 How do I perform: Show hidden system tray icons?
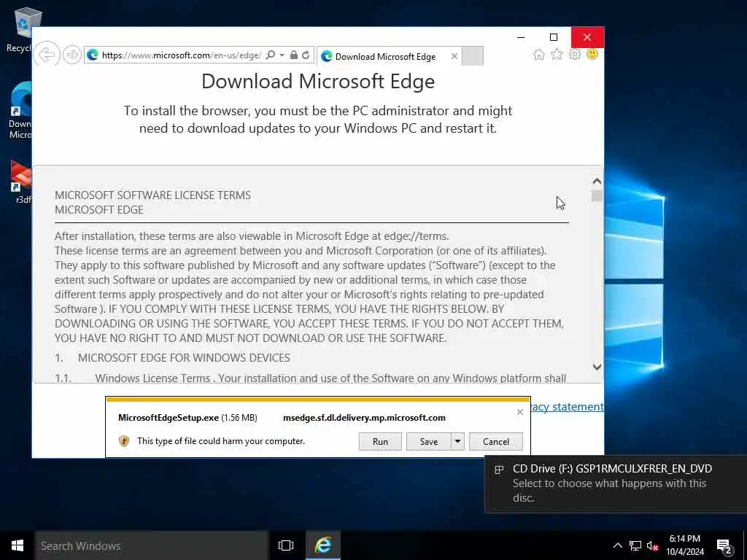pos(617,545)
